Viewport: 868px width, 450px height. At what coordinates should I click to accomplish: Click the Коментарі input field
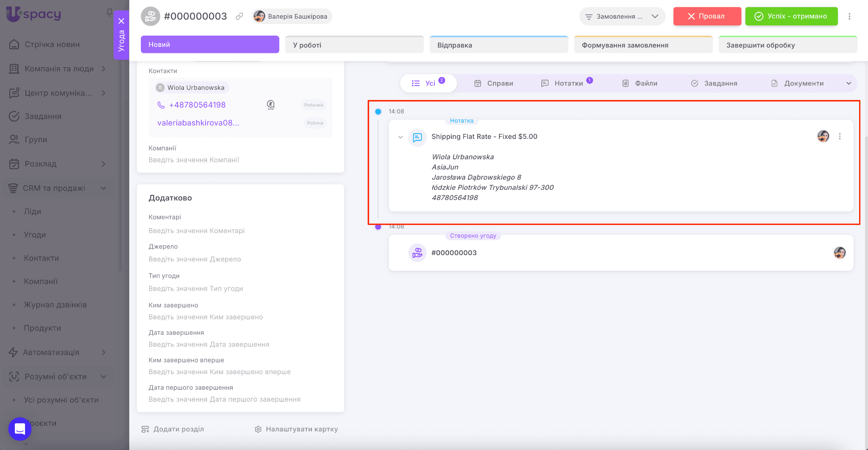[197, 231]
